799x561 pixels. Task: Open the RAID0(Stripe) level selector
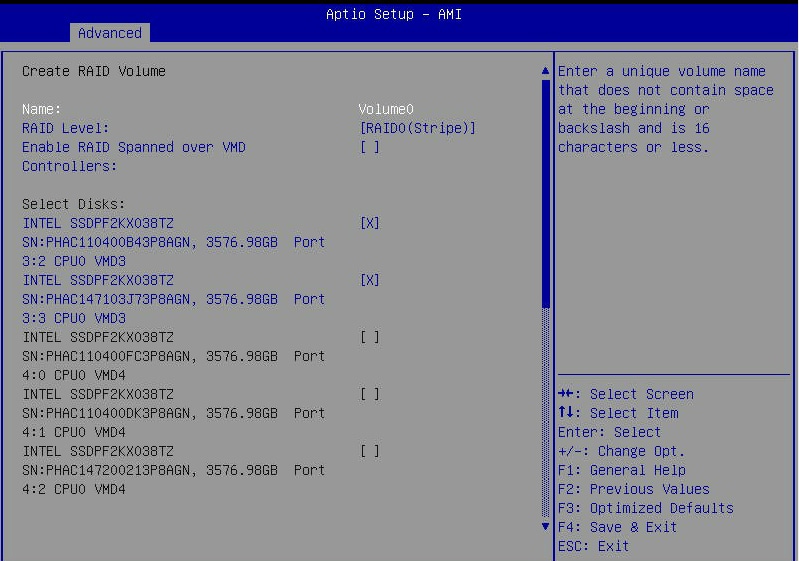pos(417,128)
